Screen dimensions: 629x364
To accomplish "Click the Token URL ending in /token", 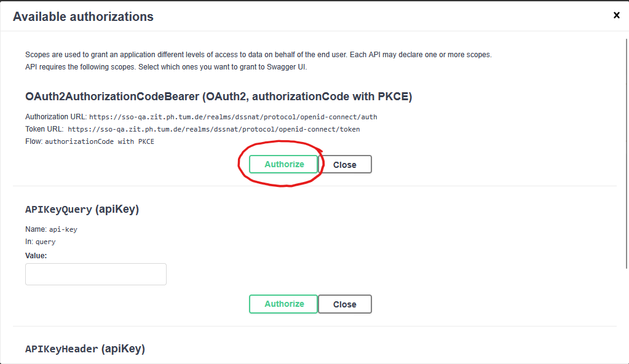I will pos(213,129).
